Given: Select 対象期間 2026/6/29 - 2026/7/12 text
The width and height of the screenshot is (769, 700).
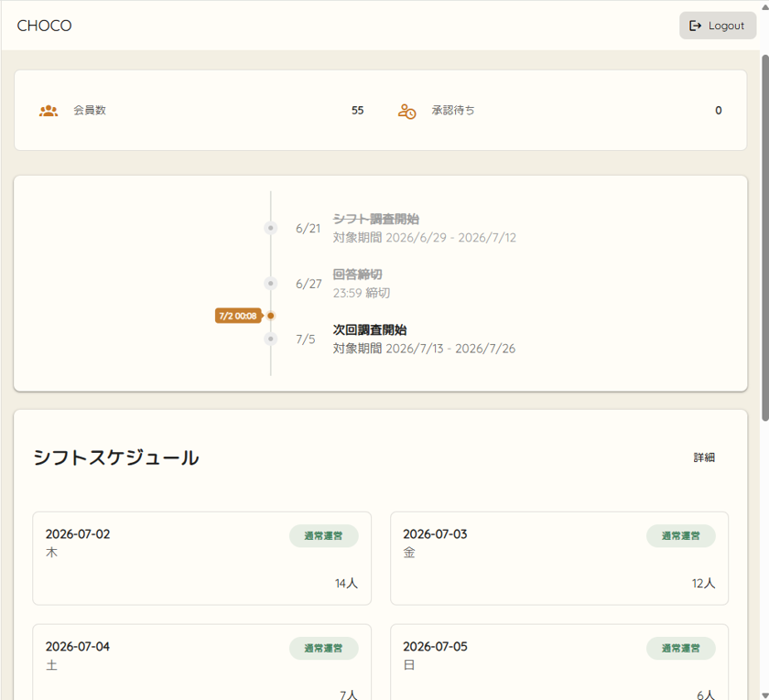Looking at the screenshot, I should (425, 238).
